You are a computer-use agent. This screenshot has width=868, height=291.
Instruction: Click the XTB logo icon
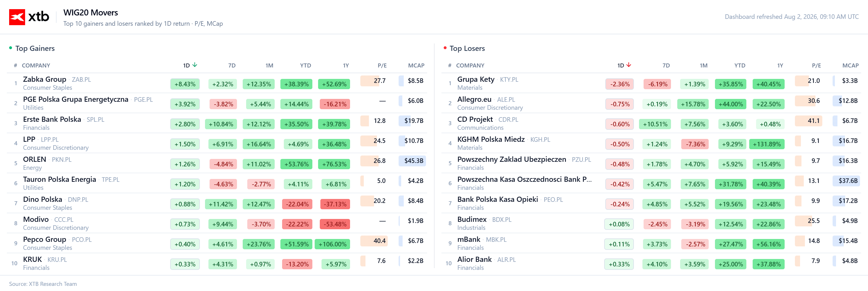tap(17, 17)
